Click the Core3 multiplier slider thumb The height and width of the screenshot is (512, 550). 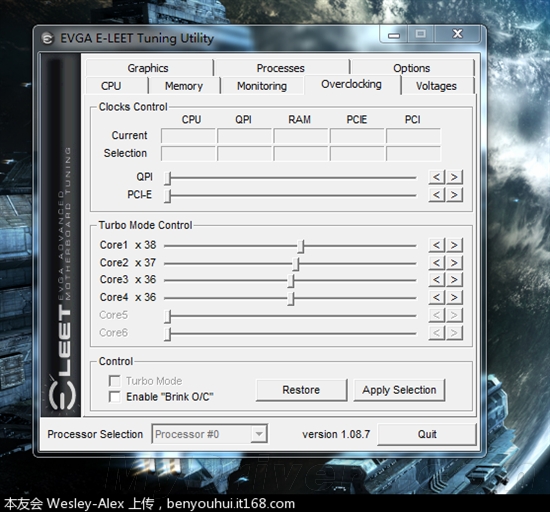point(291,281)
